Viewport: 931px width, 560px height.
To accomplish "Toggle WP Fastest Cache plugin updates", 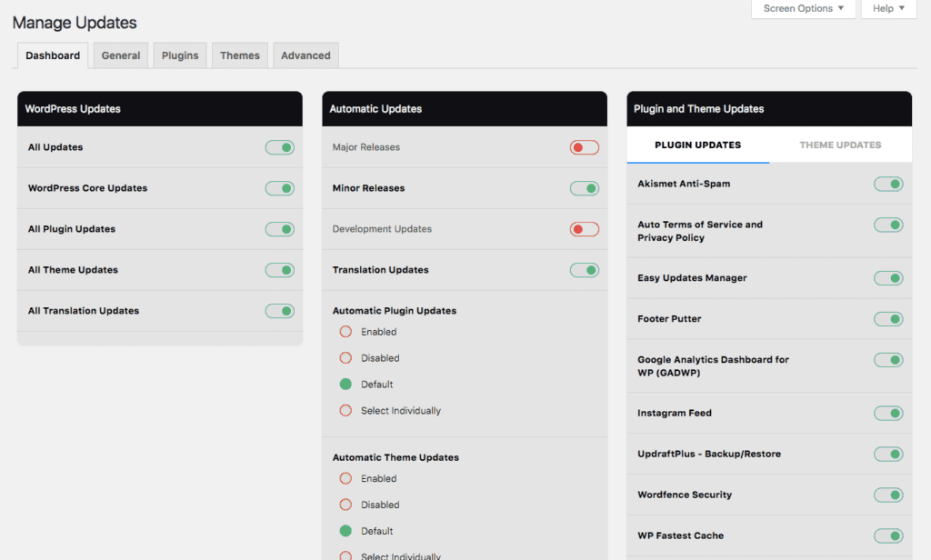I will pyautogui.click(x=888, y=535).
